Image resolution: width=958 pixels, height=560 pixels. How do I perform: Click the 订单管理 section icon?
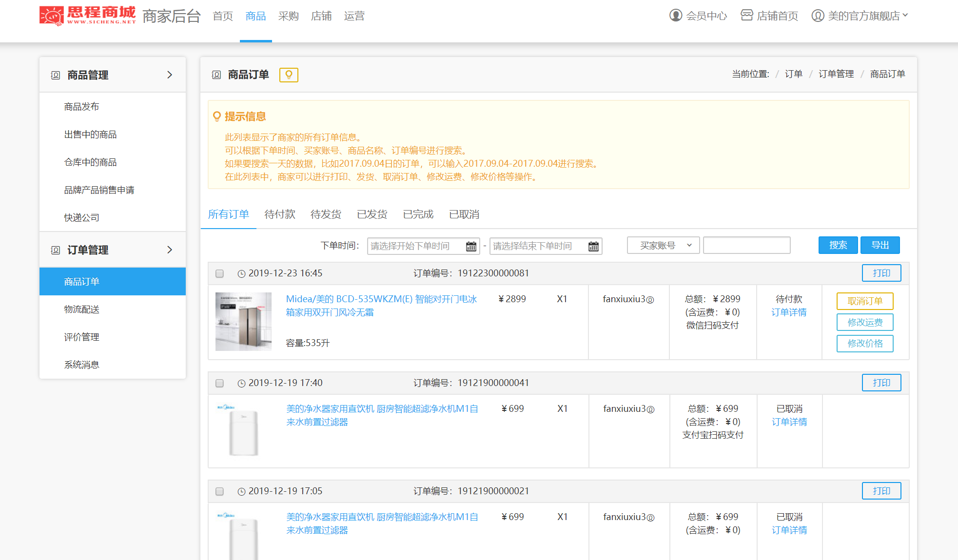coord(56,250)
